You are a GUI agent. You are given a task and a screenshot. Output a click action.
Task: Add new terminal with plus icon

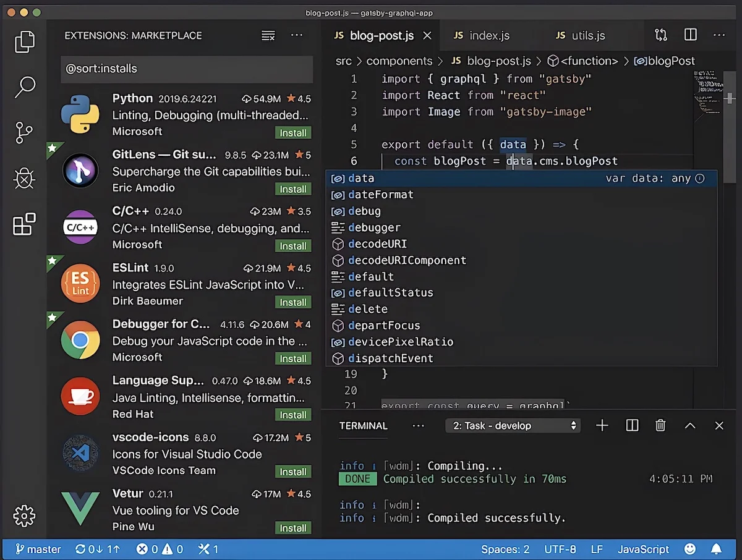pyautogui.click(x=602, y=425)
